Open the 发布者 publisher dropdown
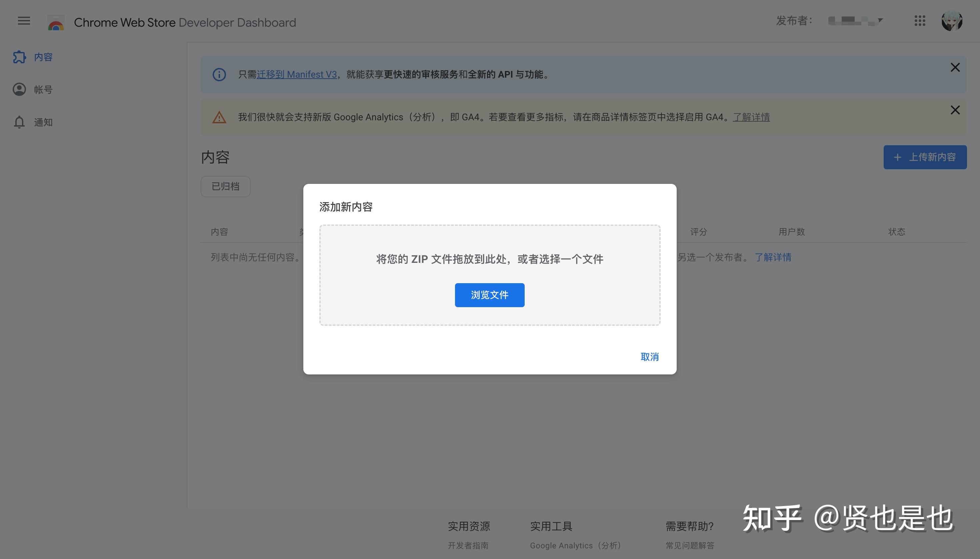Image resolution: width=980 pixels, height=559 pixels. point(856,20)
